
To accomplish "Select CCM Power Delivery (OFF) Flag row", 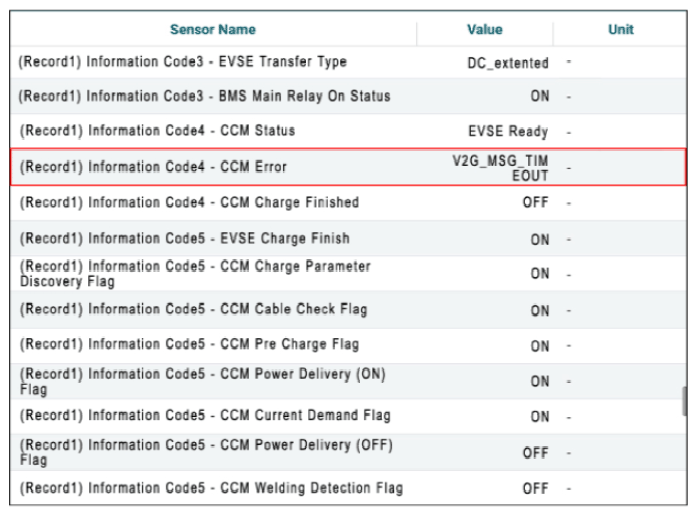I will [348, 452].
